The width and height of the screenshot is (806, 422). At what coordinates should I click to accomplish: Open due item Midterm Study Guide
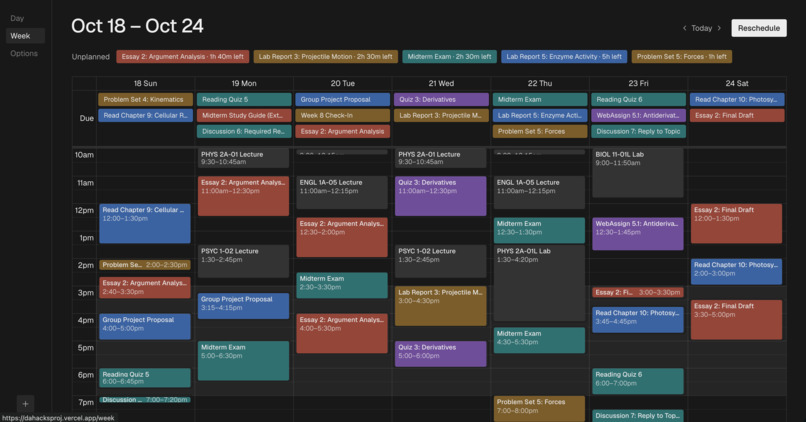244,115
